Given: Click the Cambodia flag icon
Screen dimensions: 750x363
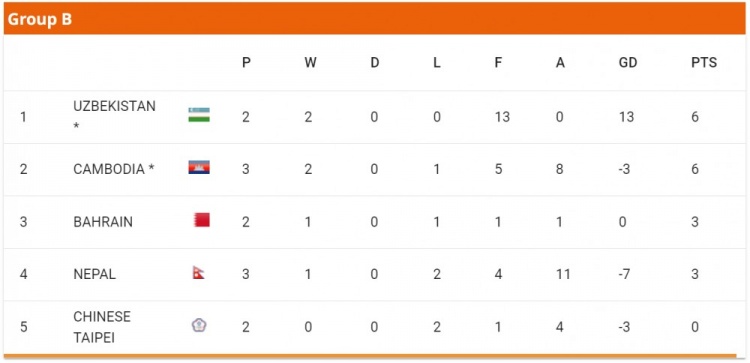Looking at the screenshot, I should tap(199, 167).
